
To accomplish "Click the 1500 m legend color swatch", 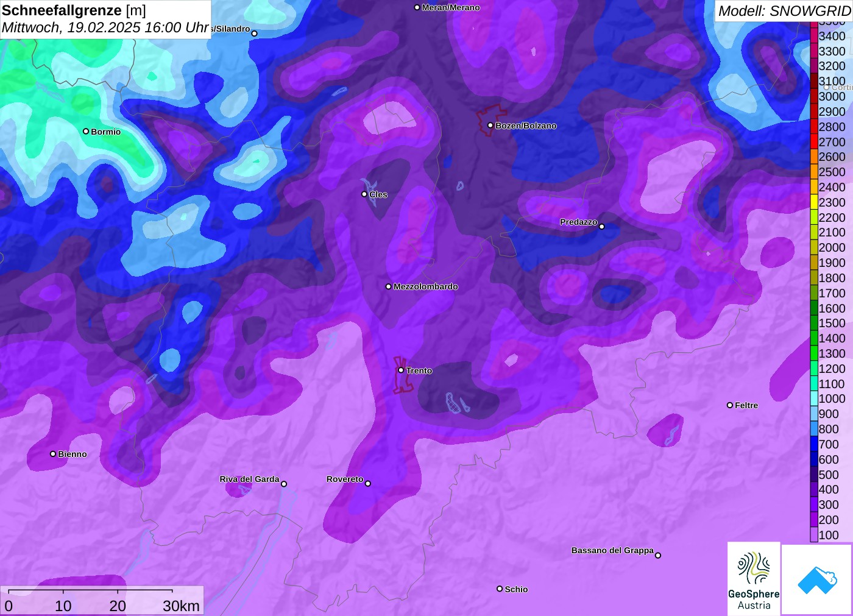I will click(814, 323).
